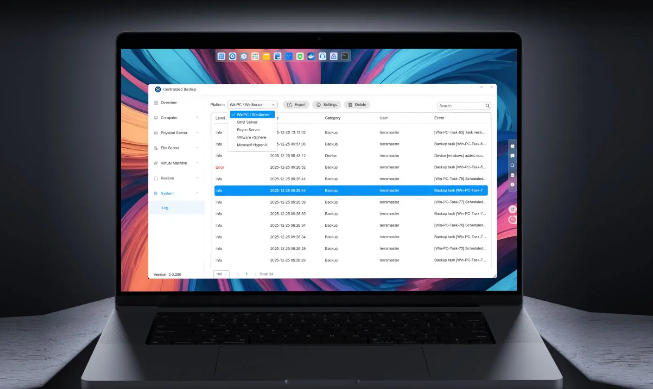Viewport: 653px width, 389px height.
Task: Click the File Server sidebar icon
Action: (x=156, y=148)
